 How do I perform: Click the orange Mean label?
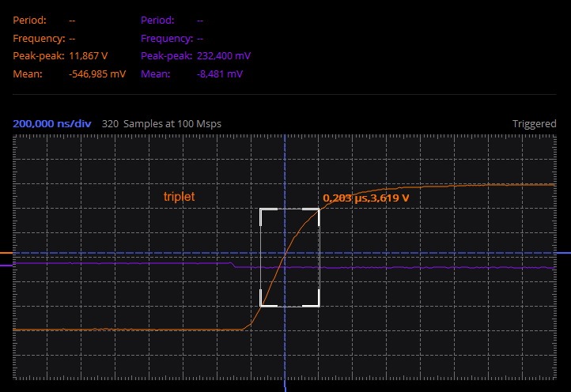28,73
